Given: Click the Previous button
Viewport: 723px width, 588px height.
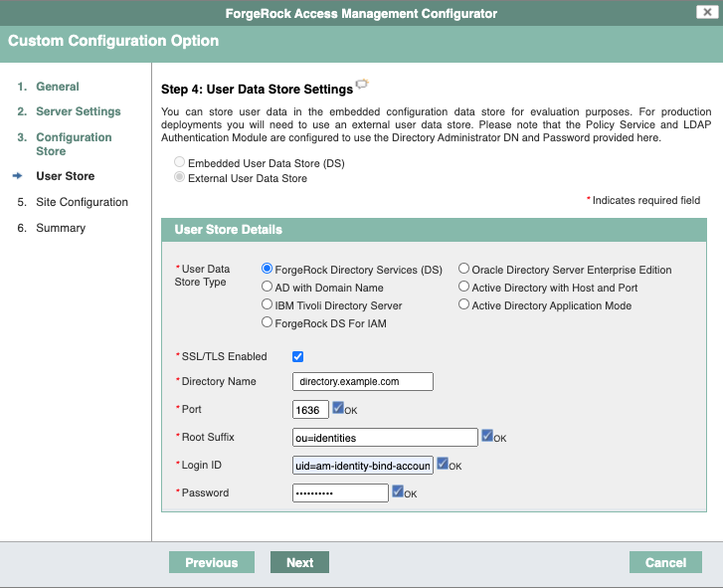Looking at the screenshot, I should tap(212, 562).
